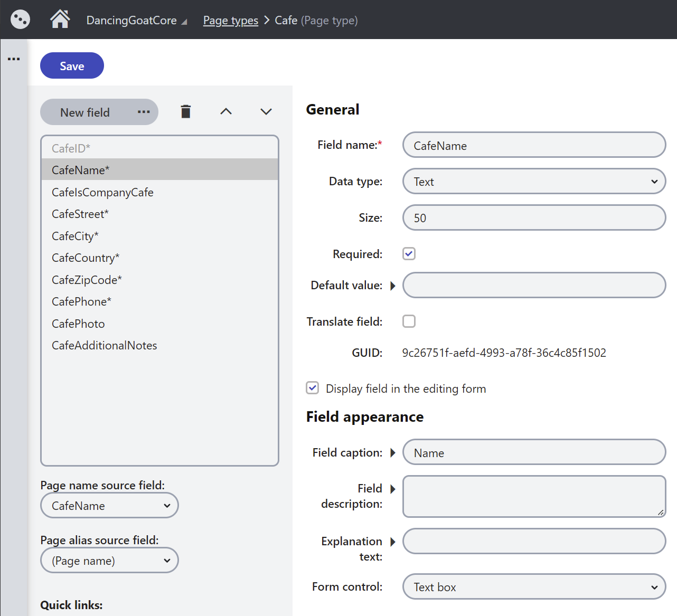This screenshot has height=616, width=677.
Task: Click the Default value input
Action: 534,285
